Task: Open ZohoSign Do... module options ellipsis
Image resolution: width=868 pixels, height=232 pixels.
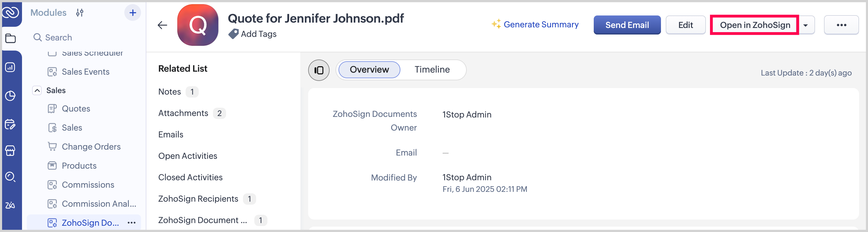Action: [x=132, y=222]
